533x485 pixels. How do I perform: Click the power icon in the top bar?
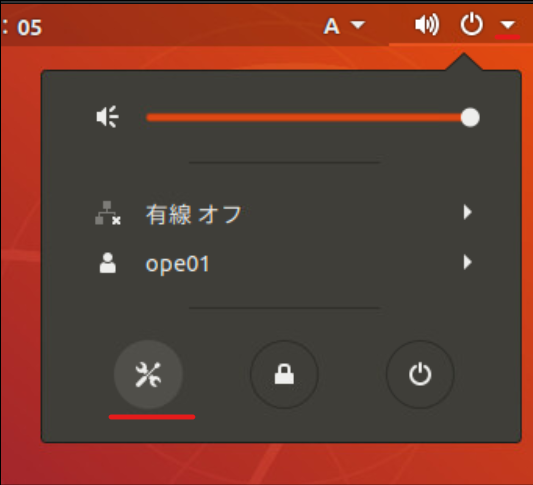coord(471,24)
